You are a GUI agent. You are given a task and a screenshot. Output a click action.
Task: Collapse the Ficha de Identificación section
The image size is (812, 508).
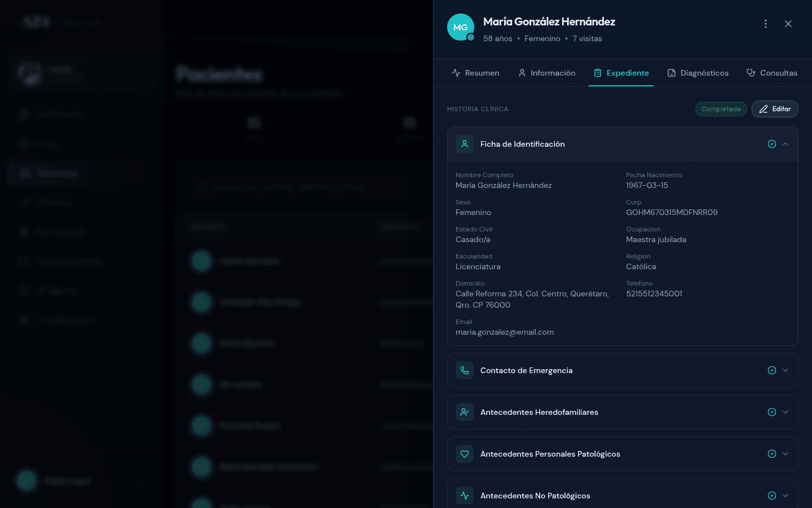click(785, 144)
